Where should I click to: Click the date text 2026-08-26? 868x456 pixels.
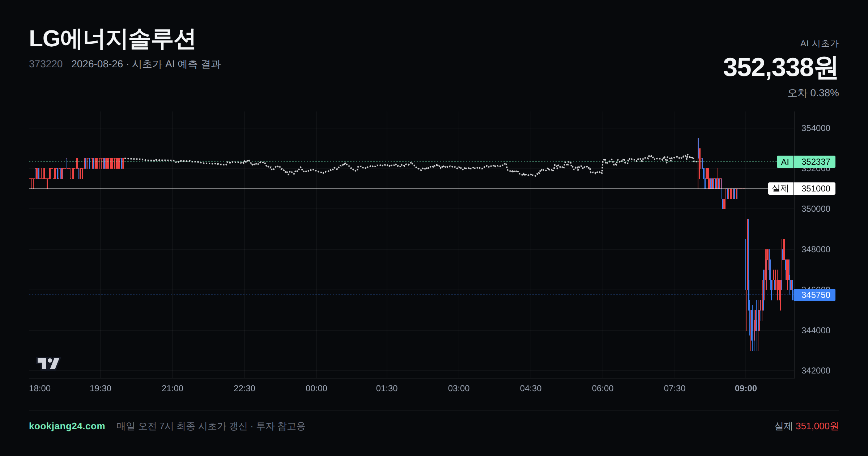pos(97,64)
